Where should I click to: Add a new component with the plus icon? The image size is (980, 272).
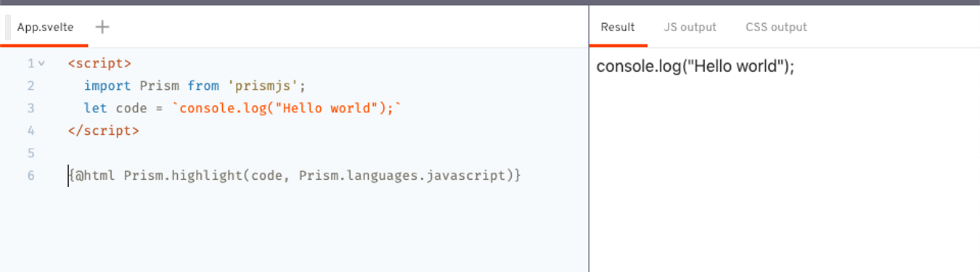point(103,27)
